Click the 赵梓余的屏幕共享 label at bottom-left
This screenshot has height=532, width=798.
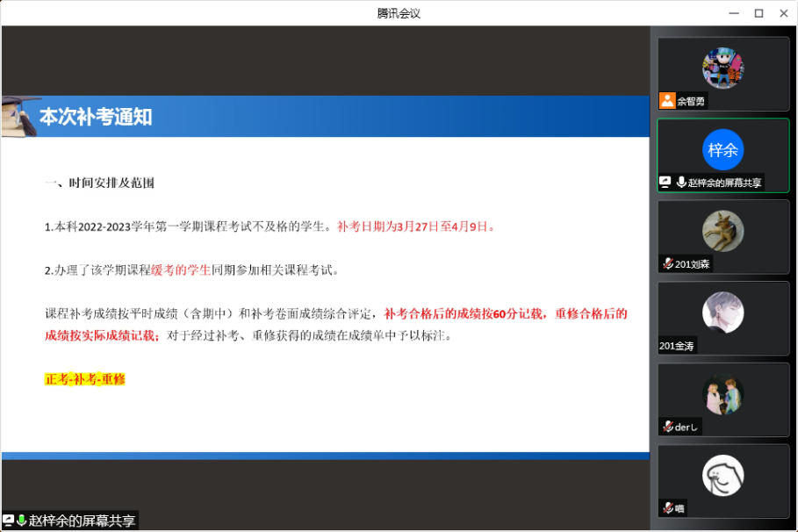(83, 521)
